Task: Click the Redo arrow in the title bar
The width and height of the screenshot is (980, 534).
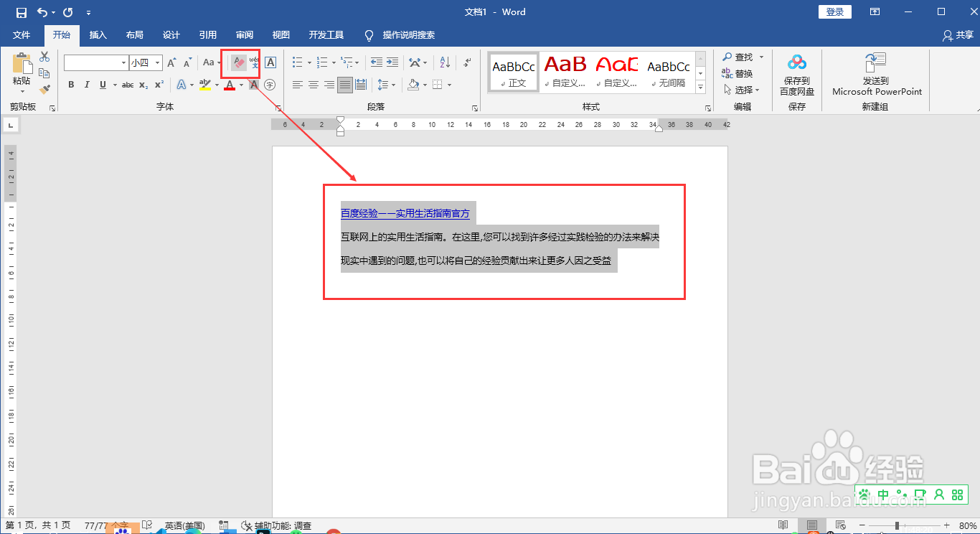Action: [67, 12]
